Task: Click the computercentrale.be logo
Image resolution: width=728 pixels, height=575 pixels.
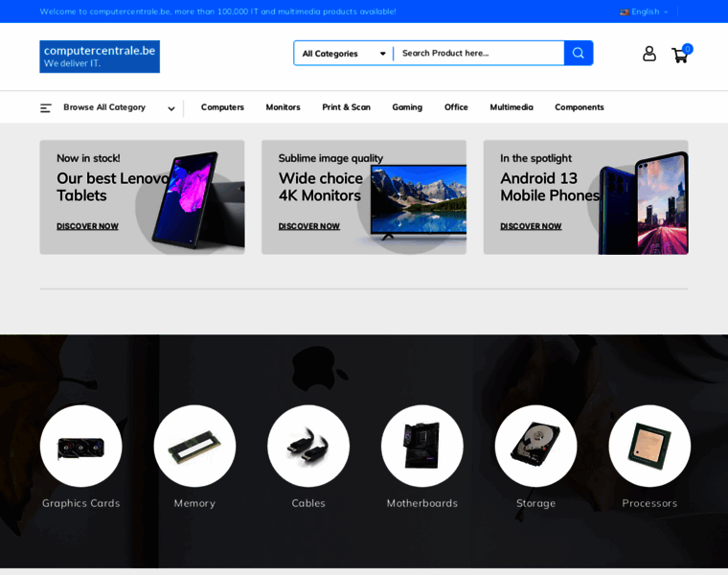Action: coord(100,57)
